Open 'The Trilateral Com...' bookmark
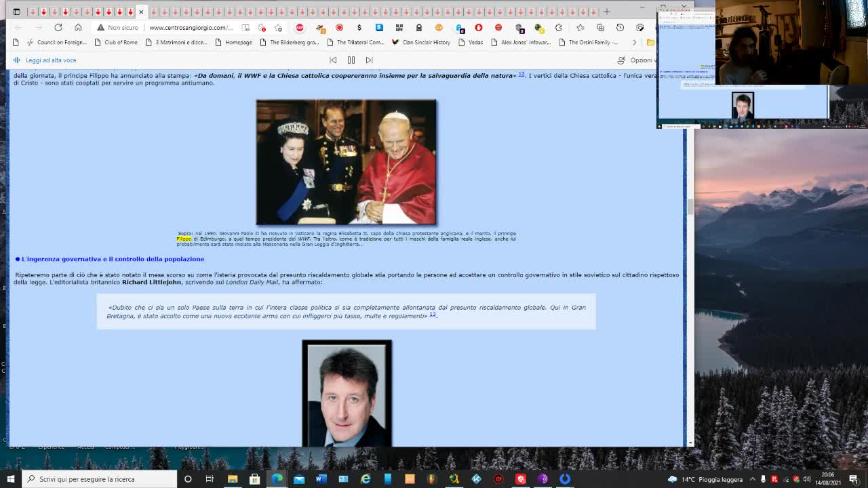The image size is (868, 488). [355, 42]
